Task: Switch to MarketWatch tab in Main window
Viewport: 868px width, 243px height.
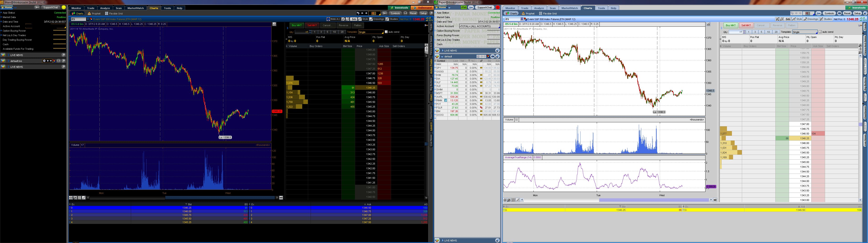Action: [136, 8]
